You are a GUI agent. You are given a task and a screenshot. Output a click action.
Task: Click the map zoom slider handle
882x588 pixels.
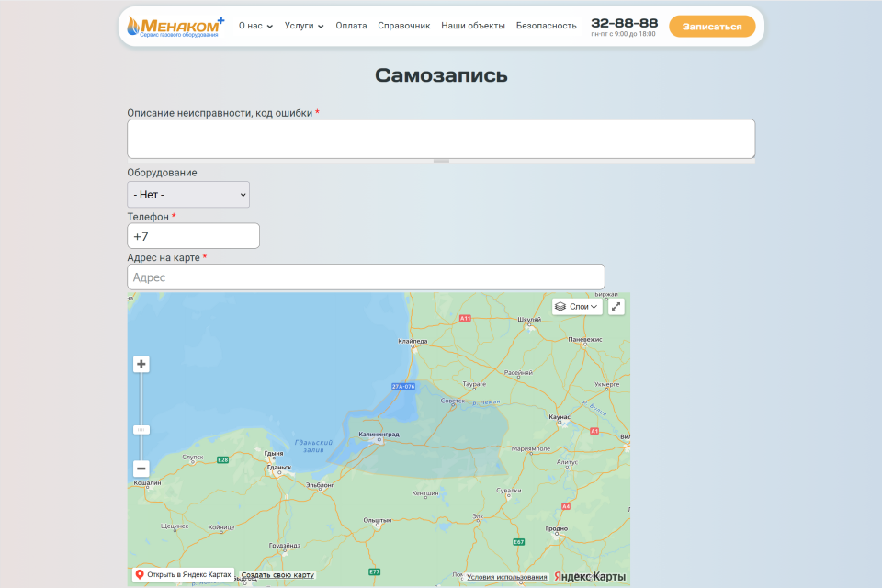click(x=141, y=429)
